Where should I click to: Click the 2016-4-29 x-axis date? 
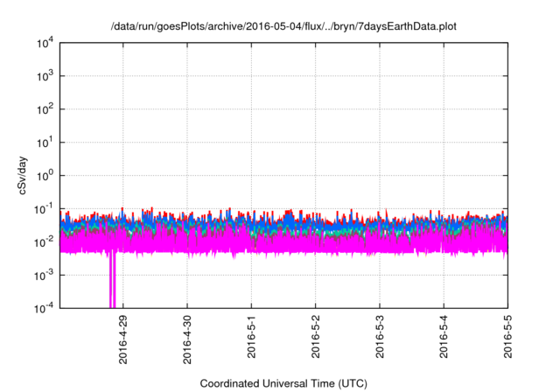point(122,339)
